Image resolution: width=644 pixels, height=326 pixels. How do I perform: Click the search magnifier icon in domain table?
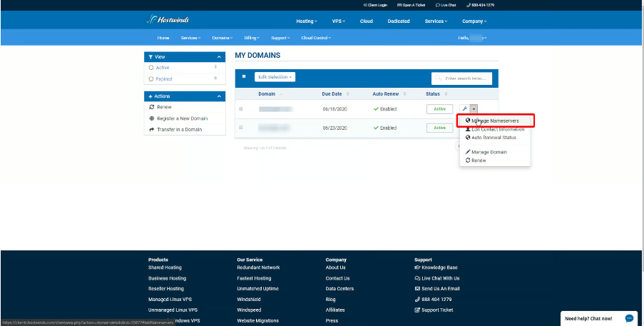(438, 78)
